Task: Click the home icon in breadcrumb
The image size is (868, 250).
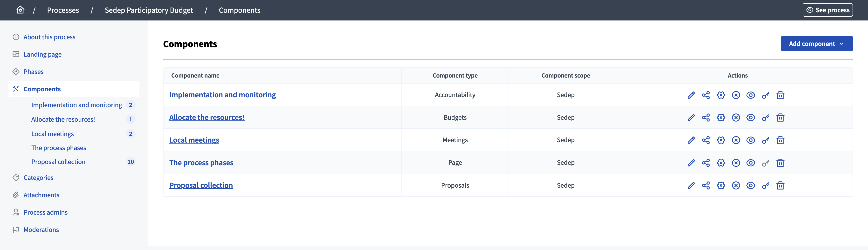Action: pyautogui.click(x=20, y=10)
